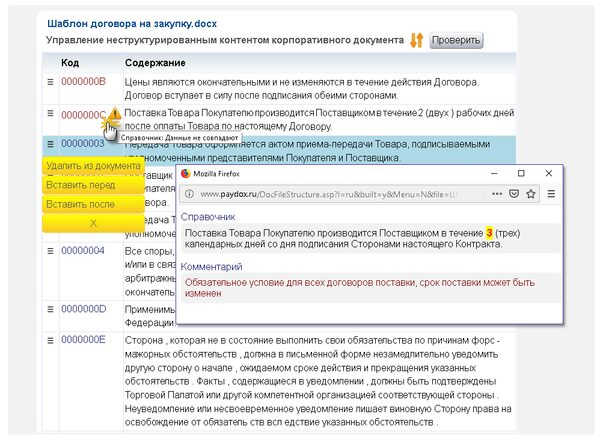Click the Pocket save icon in Firefox
600x441 pixels.
(x=512, y=193)
